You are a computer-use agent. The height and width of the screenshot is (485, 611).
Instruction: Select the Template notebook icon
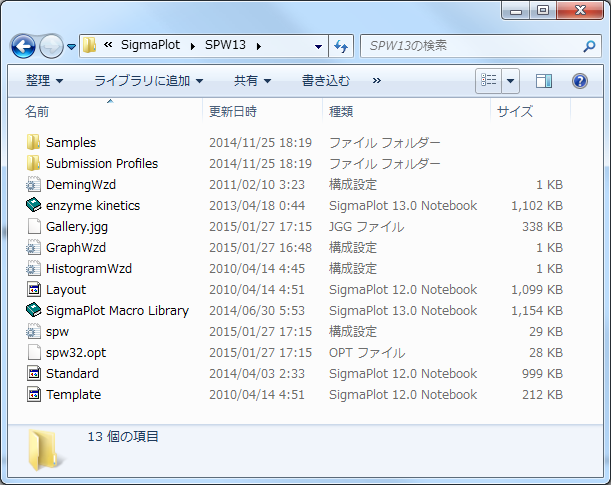point(34,395)
